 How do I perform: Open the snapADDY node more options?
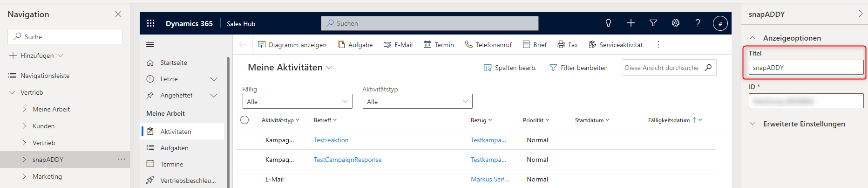tap(122, 160)
